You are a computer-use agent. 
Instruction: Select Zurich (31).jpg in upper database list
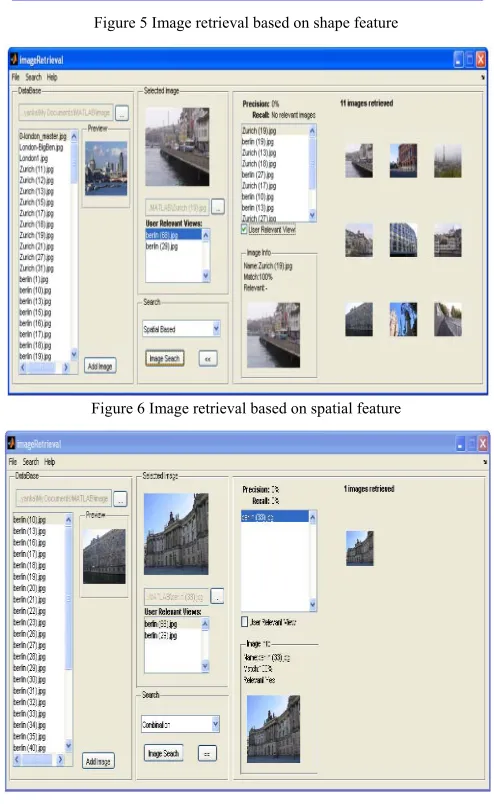pyautogui.click(x=36, y=268)
